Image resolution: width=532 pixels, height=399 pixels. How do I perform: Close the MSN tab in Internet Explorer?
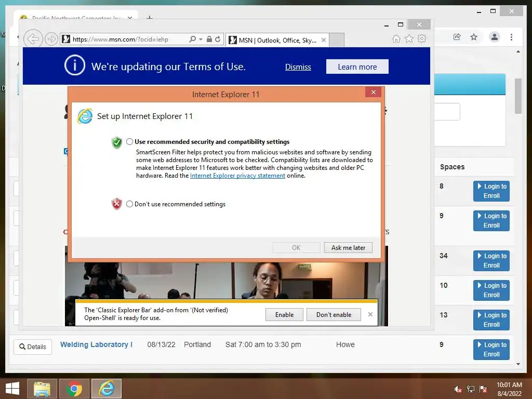[324, 40]
